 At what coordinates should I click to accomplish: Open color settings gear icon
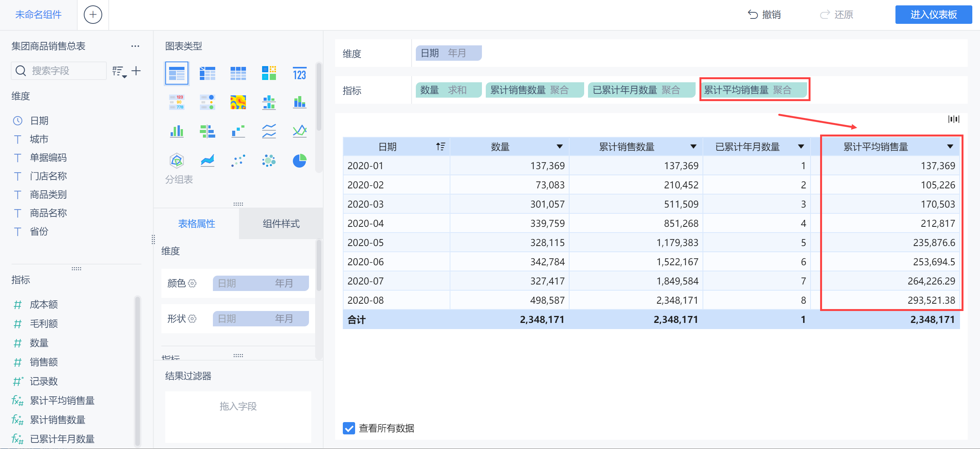(x=193, y=283)
